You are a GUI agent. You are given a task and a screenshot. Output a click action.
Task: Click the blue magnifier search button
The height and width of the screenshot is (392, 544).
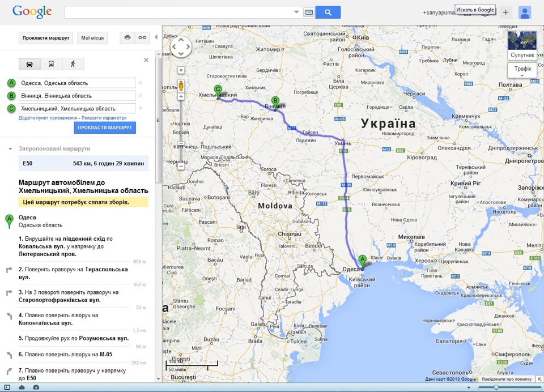pyautogui.click(x=328, y=12)
